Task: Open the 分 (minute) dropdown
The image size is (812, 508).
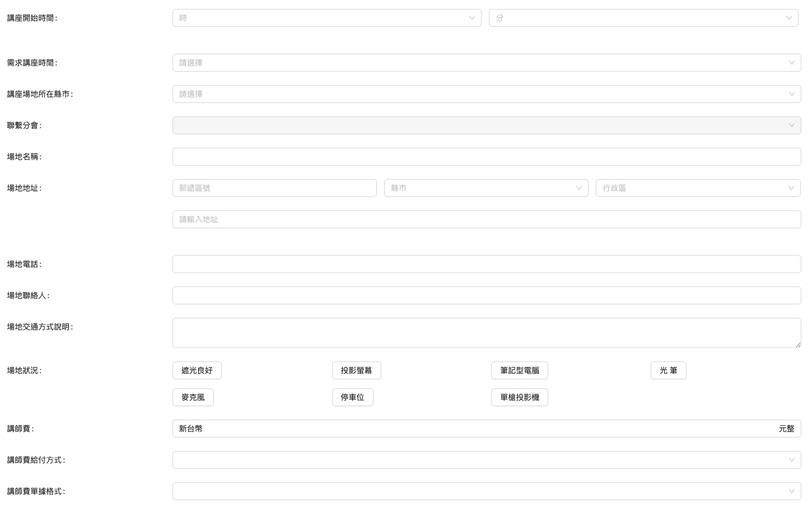Action: point(643,18)
